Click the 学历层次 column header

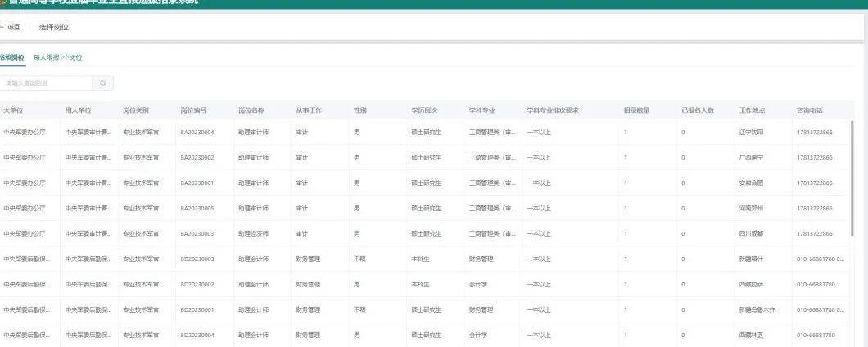[424, 110]
